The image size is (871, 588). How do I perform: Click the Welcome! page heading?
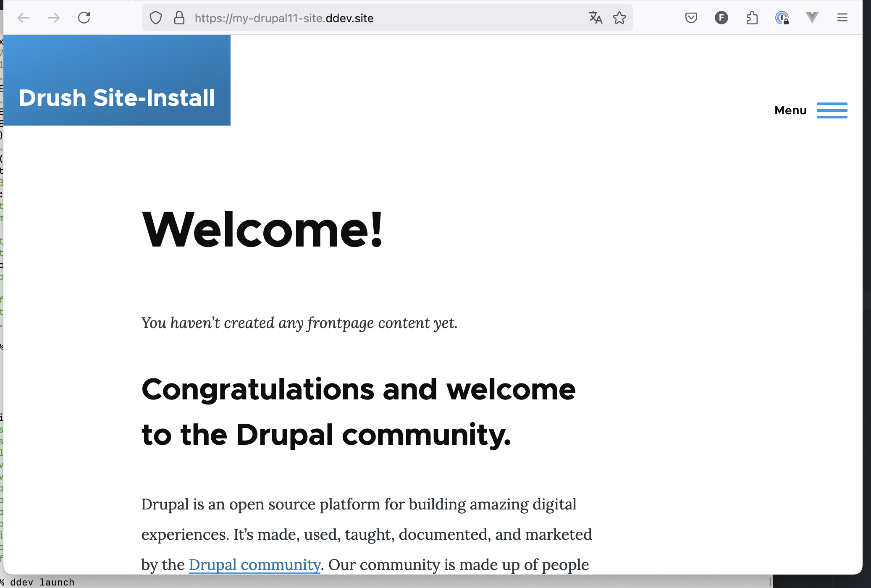(x=262, y=230)
